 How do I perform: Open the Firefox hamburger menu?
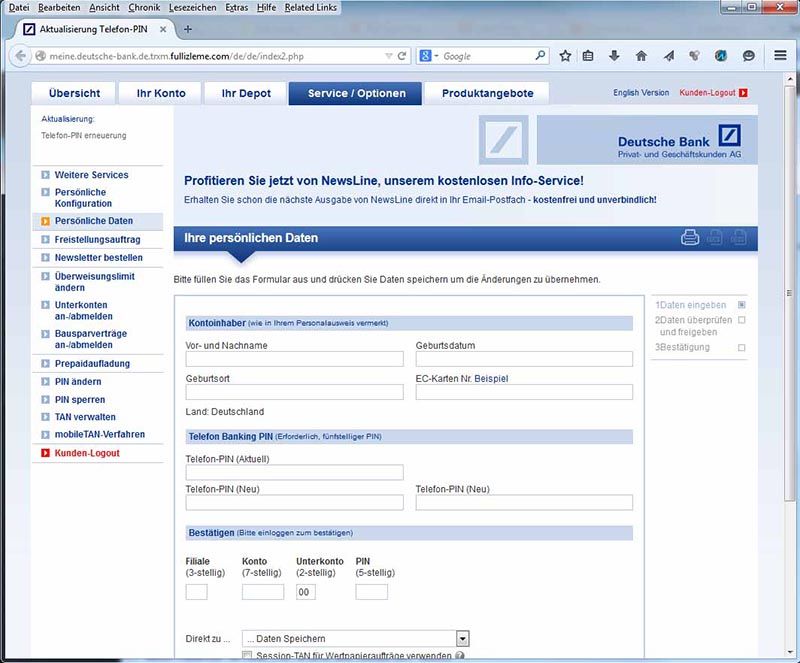(x=780, y=55)
